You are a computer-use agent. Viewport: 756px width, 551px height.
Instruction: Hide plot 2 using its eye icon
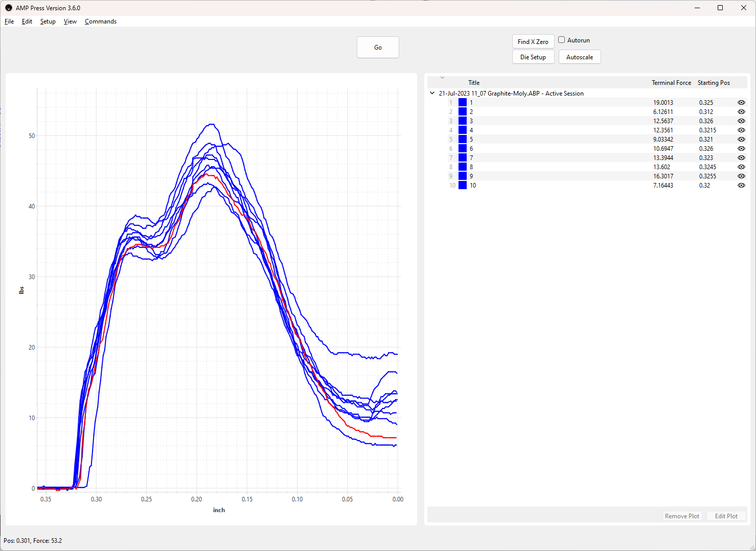tap(741, 112)
